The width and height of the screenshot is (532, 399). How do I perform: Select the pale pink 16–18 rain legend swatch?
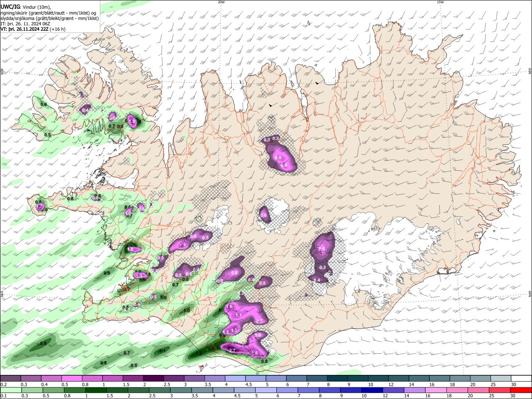435,390
